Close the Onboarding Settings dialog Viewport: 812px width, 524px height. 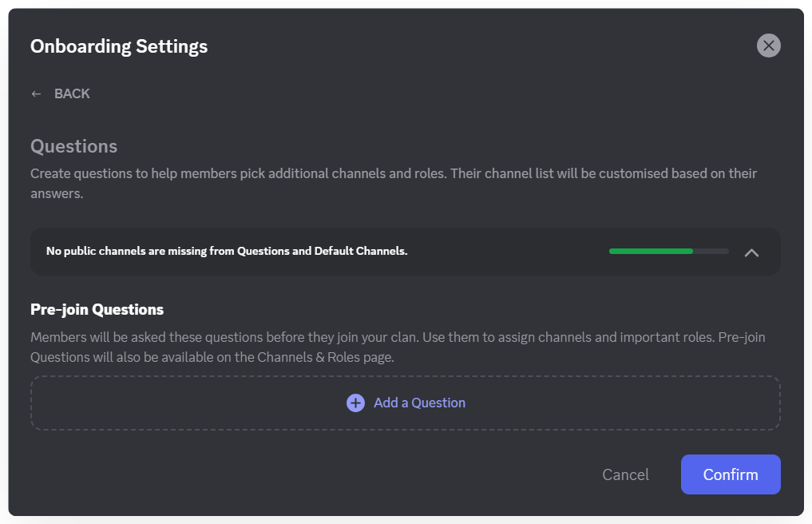pos(768,46)
